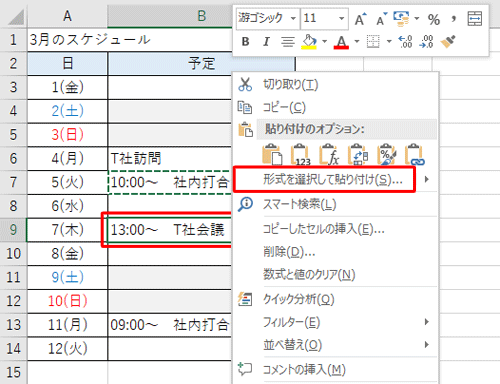Apply red font color A
The image size is (500, 384).
tap(341, 42)
